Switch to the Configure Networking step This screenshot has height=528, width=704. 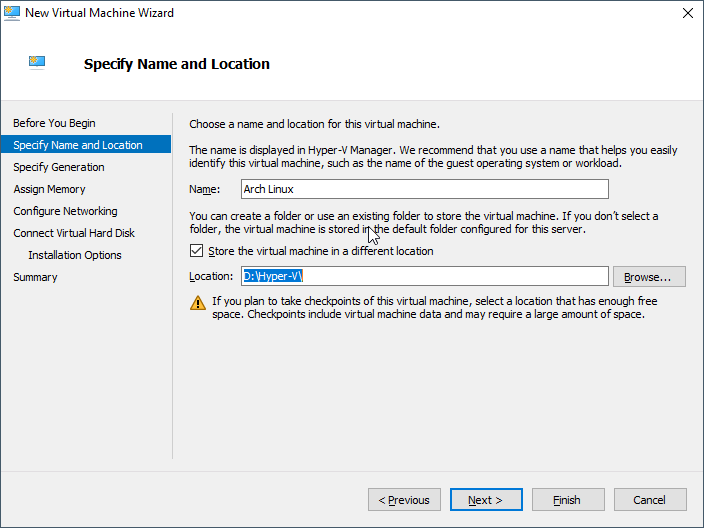tap(65, 211)
